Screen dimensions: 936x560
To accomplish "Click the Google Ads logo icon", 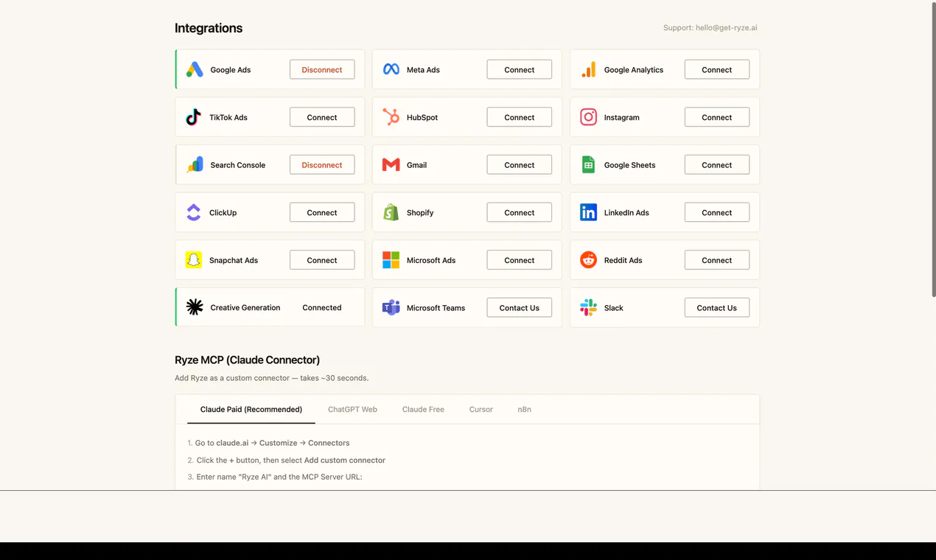I will (x=195, y=70).
